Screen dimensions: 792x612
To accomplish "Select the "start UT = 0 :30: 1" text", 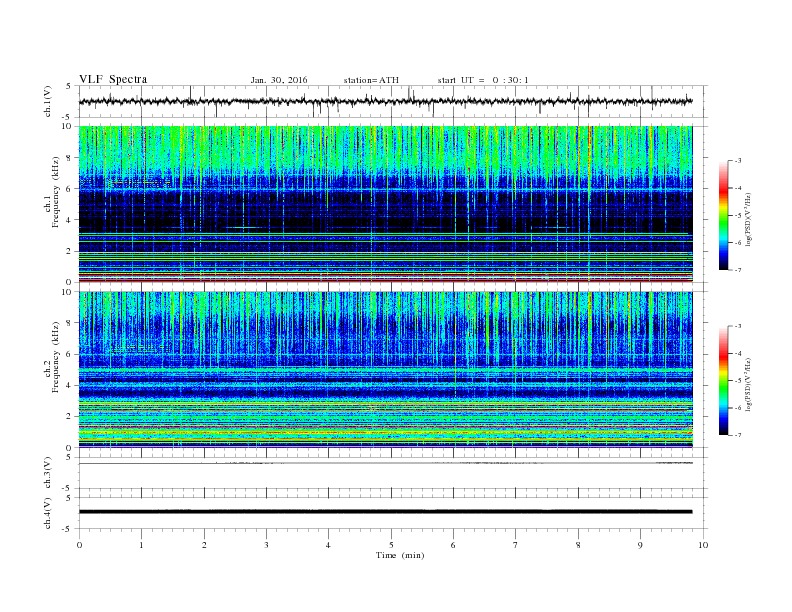I will (x=483, y=80).
